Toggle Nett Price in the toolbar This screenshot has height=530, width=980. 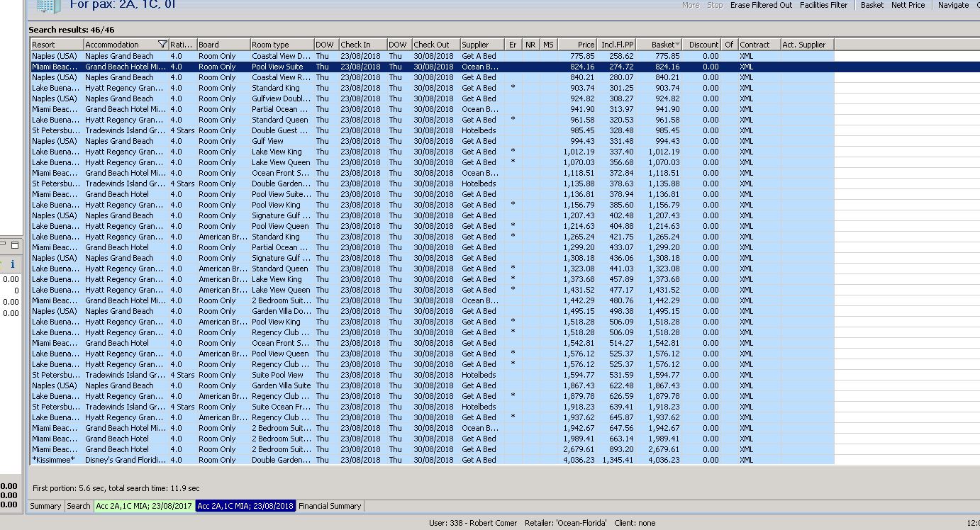(x=908, y=5)
